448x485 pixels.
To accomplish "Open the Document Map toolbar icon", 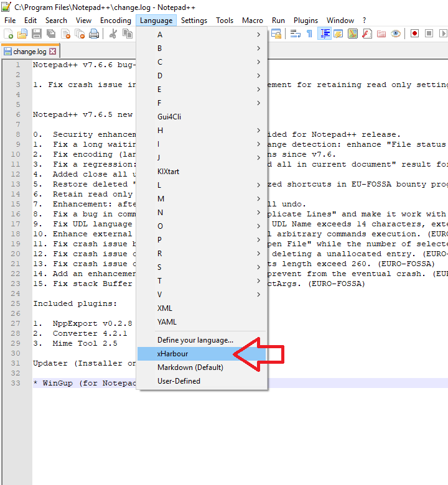I will pos(353,34).
